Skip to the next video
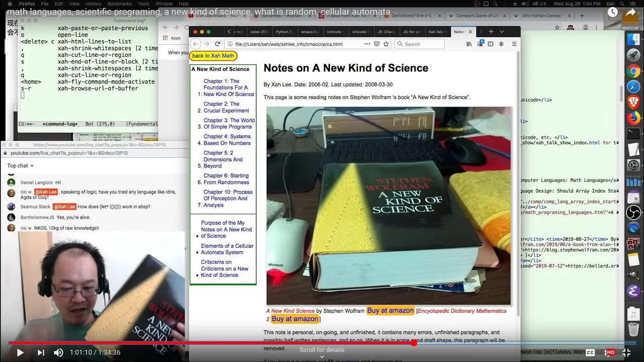This screenshot has height=362, width=644. (41, 352)
